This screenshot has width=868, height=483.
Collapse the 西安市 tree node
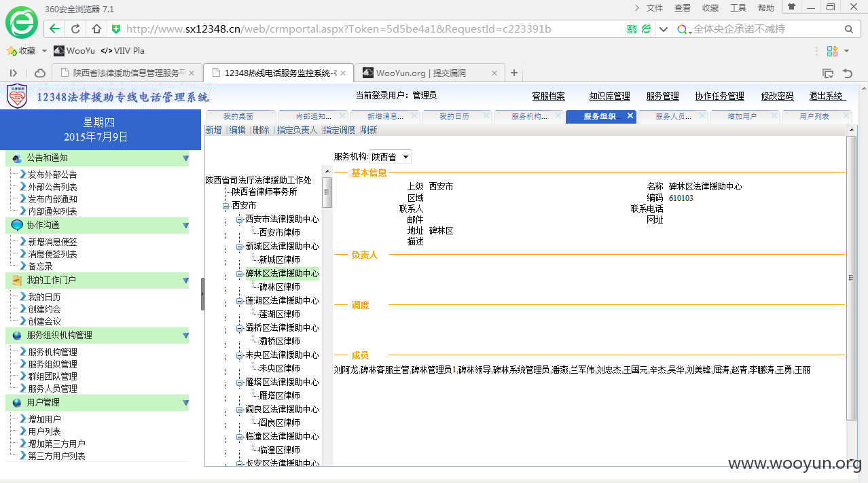pyautogui.click(x=226, y=206)
